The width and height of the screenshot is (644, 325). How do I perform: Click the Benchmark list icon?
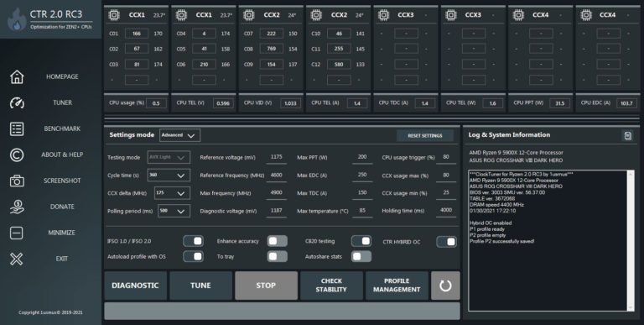pos(17,128)
